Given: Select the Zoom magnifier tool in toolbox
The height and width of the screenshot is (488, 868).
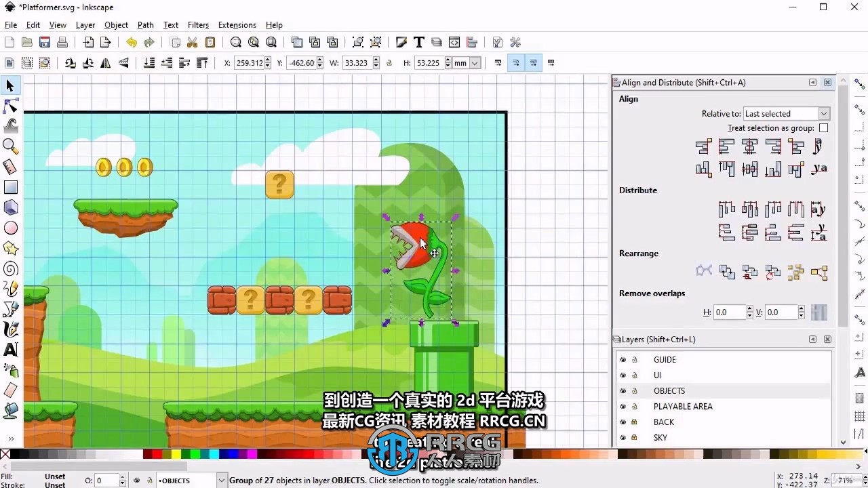Looking at the screenshot, I should 10,146.
